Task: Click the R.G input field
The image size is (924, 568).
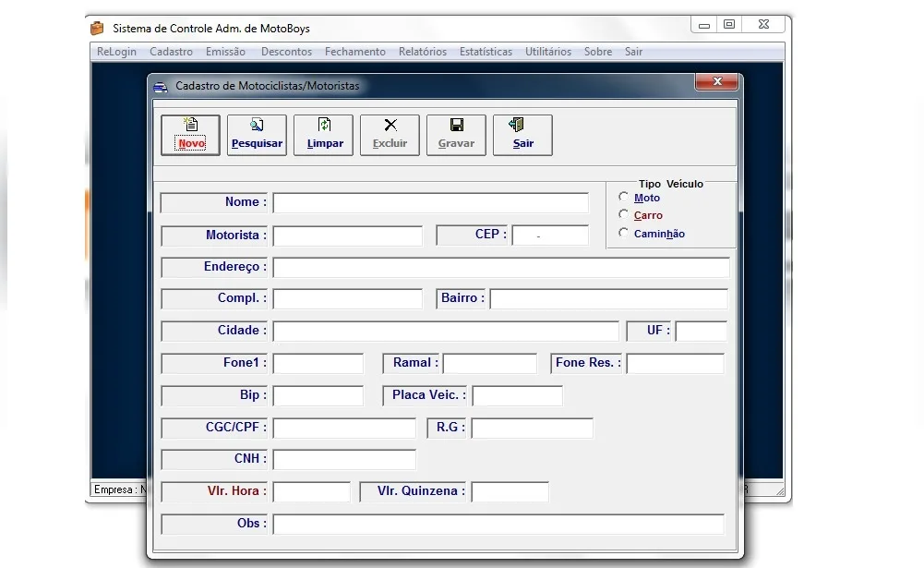Action: tap(533, 429)
